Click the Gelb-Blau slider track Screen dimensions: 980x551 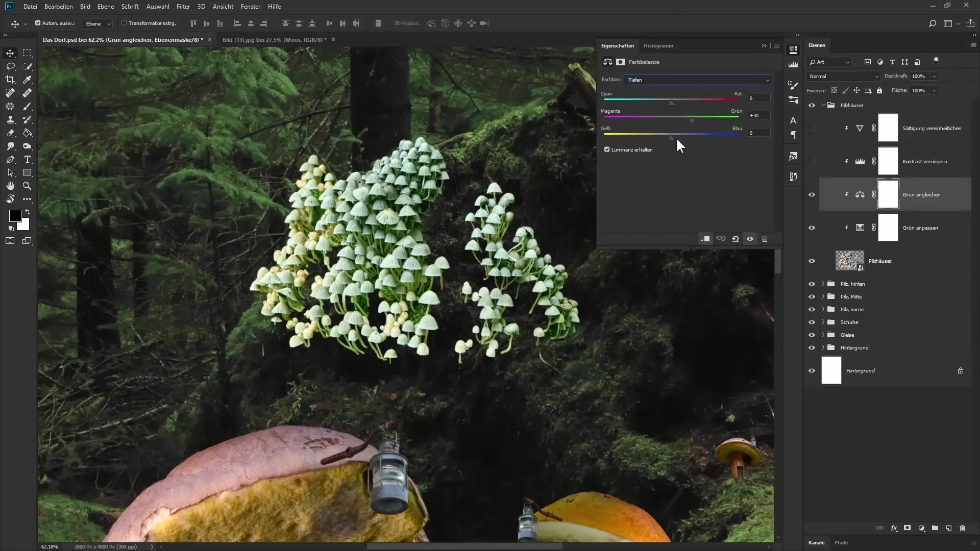click(x=671, y=134)
